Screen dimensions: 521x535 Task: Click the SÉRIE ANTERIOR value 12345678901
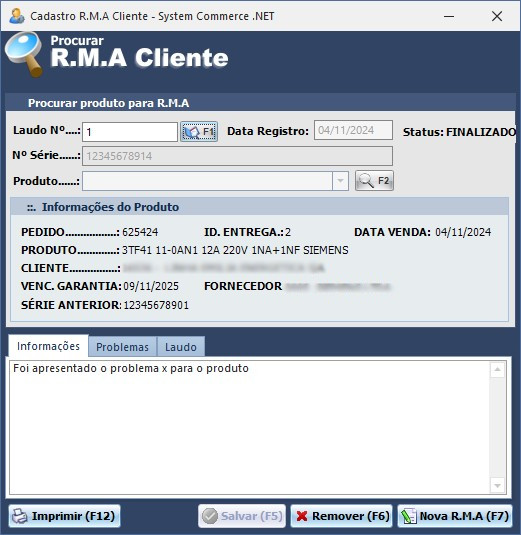[156, 305]
